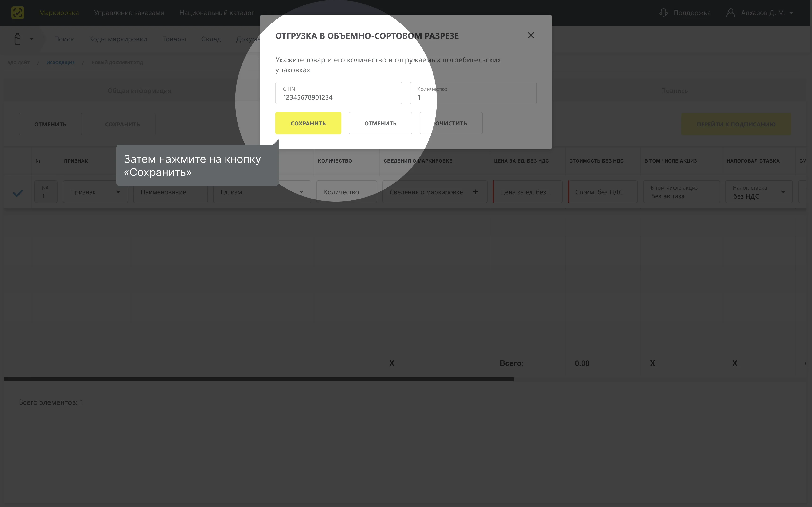Click the Наименование field in row 1
Screen dimensions: 812x507
pyautogui.click(x=170, y=192)
